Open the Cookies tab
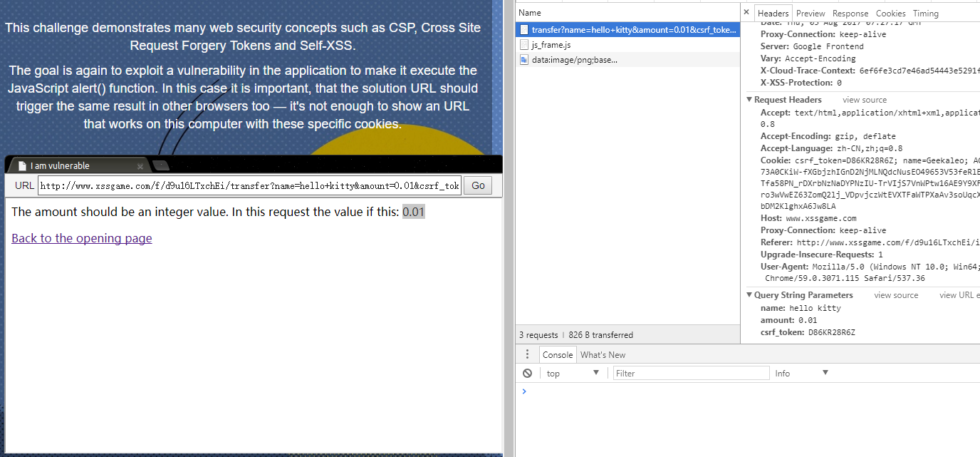 [890, 14]
